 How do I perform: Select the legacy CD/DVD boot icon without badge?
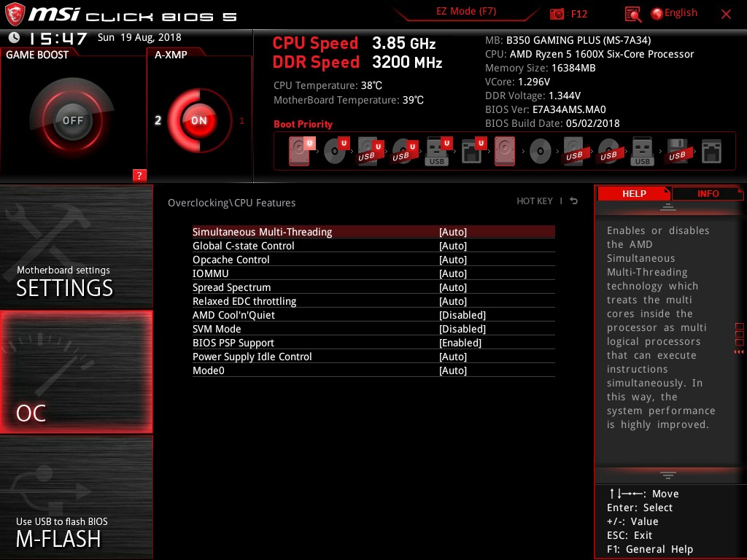tap(541, 152)
